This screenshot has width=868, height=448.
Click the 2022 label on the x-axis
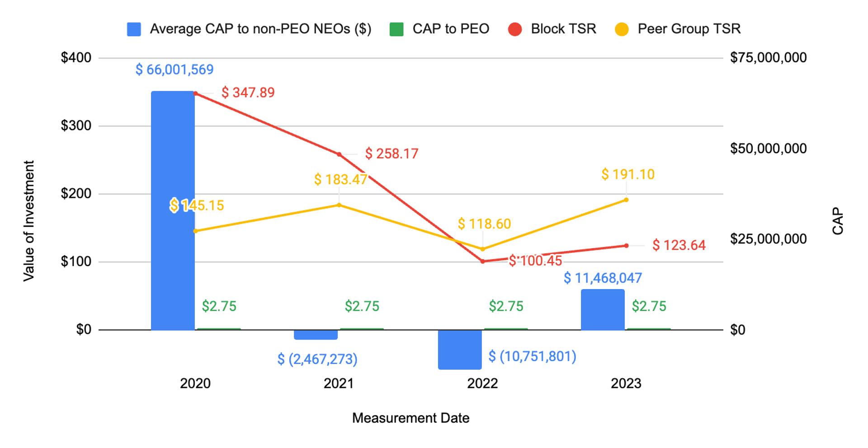482,383
